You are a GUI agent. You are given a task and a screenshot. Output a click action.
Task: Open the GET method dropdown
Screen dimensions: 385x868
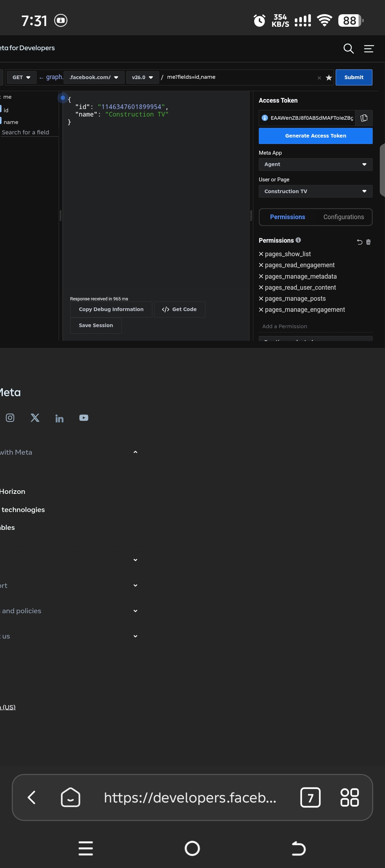tap(21, 77)
